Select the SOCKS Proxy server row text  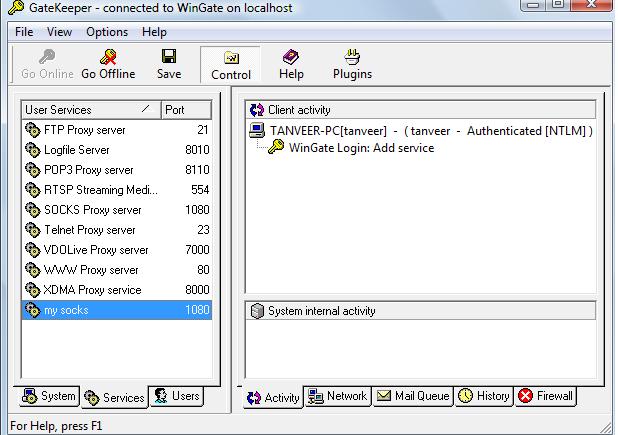point(93,210)
